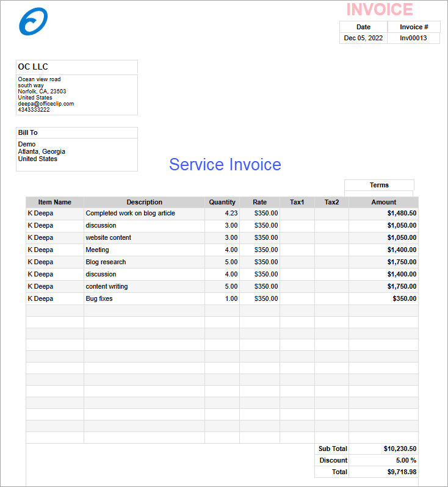Click the blue company logo
448x487 pixels.
tap(33, 22)
